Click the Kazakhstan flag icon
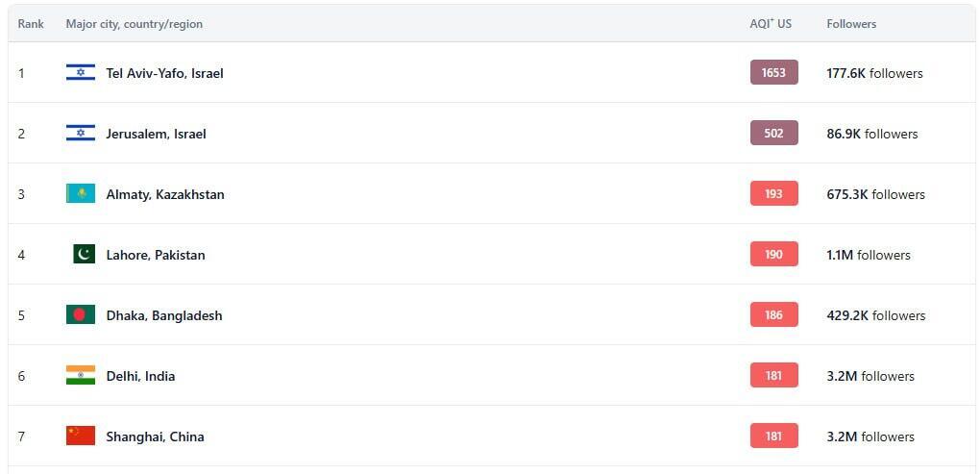This screenshot has height=474, width=980. pyautogui.click(x=81, y=193)
